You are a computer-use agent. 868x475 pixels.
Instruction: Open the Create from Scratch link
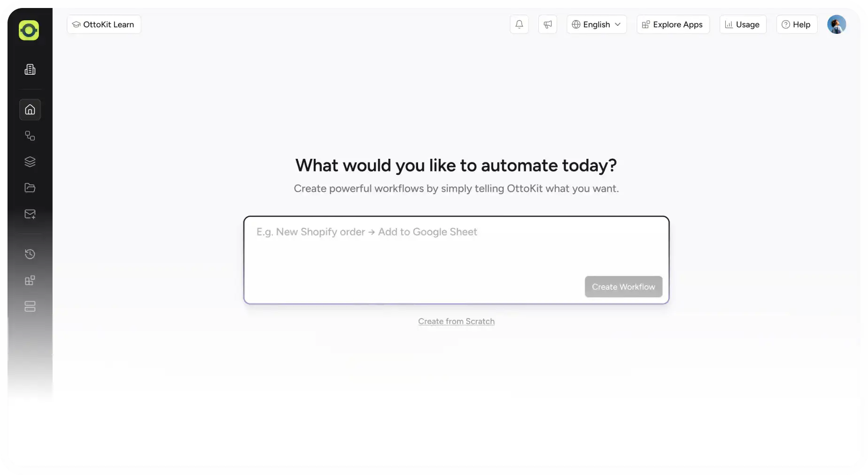point(456,321)
